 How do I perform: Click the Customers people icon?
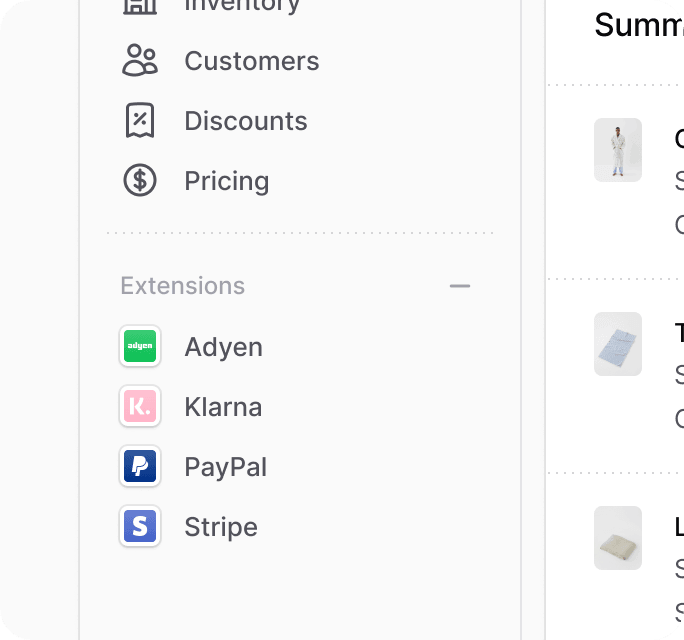140,60
